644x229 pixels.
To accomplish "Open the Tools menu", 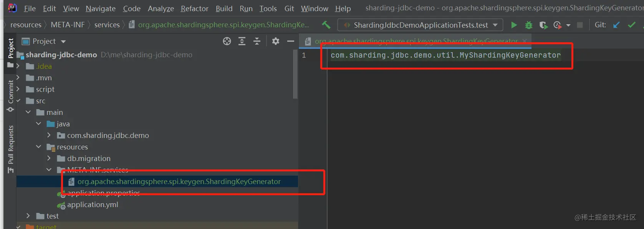I will [268, 8].
